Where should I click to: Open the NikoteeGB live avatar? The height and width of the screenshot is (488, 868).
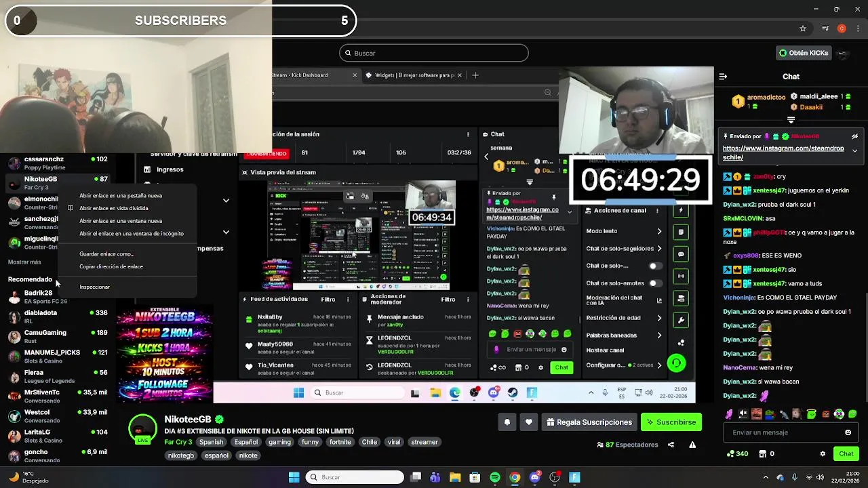(142, 429)
